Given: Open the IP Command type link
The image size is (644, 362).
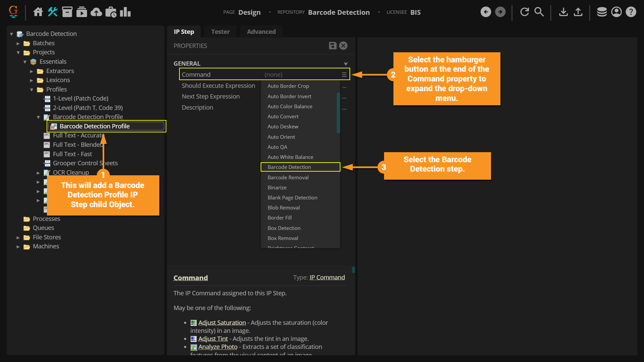Looking at the screenshot, I should [327, 278].
